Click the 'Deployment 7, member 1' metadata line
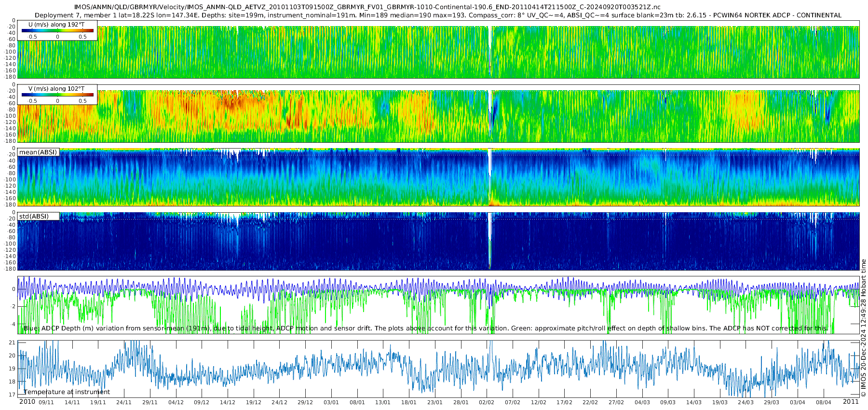 click(438, 15)
